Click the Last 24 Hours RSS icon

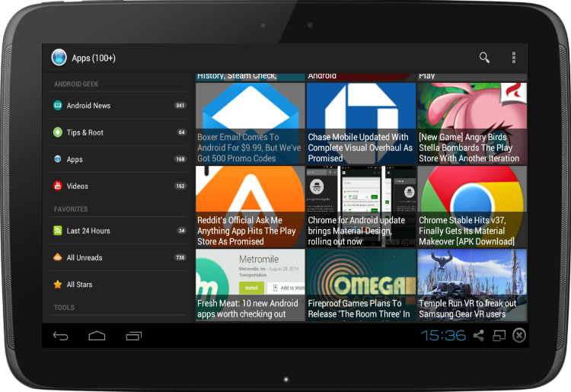pyautogui.click(x=58, y=231)
